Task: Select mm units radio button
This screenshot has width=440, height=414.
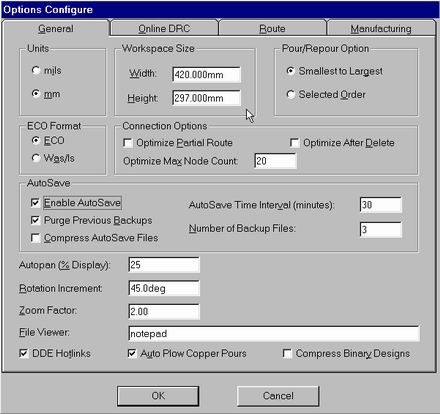Action: click(36, 94)
